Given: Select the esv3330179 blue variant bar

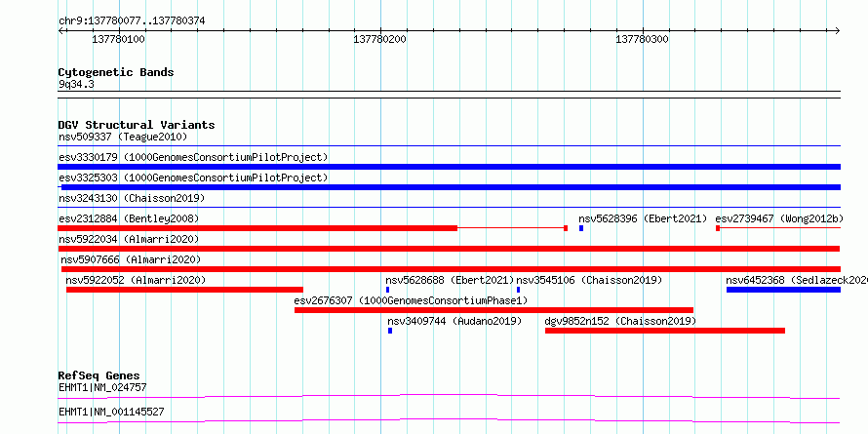Looking at the screenshot, I should click(x=449, y=167).
